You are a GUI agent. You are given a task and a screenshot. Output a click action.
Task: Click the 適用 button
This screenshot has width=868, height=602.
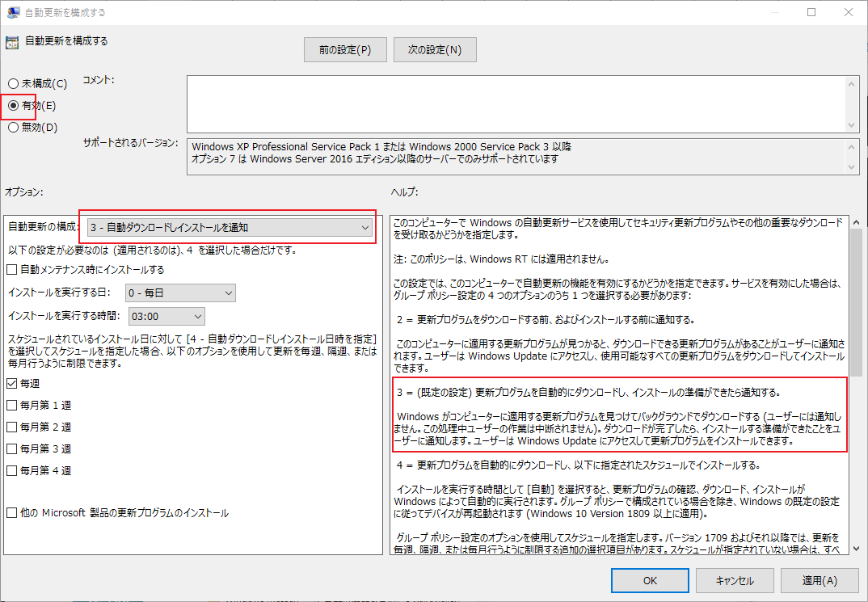pyautogui.click(x=820, y=580)
